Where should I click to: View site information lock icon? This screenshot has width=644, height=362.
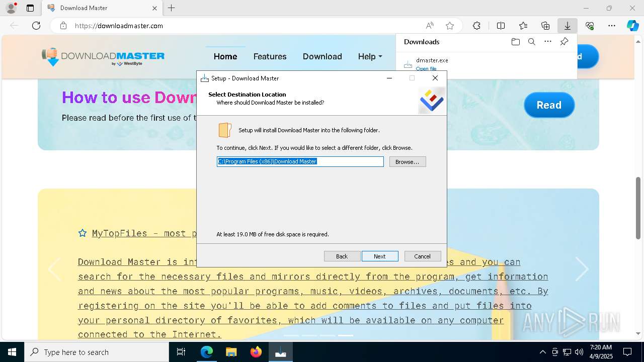click(x=63, y=26)
